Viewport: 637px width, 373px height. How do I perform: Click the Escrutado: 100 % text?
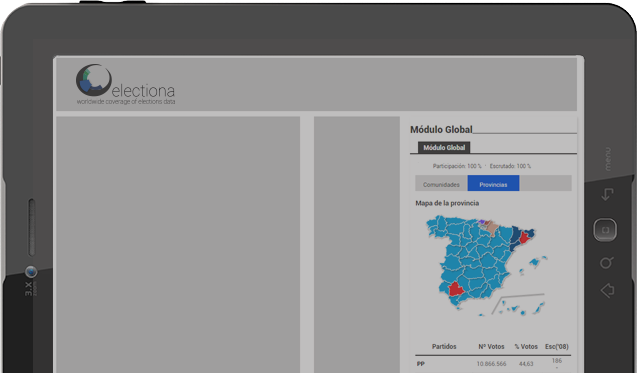(510, 166)
